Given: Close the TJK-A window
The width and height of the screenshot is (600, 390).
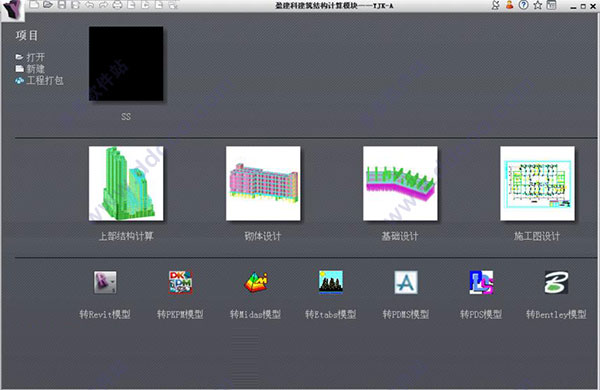Looking at the screenshot, I should [593, 7].
